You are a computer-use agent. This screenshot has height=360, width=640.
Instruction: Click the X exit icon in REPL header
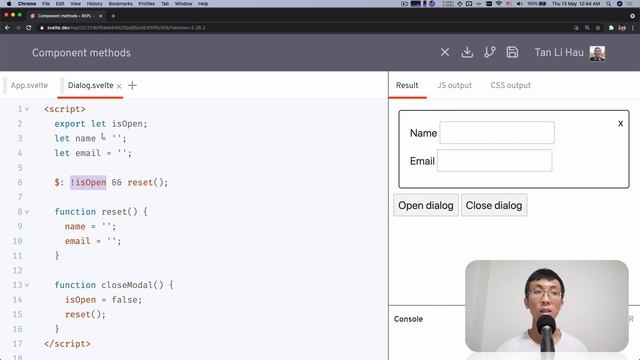[445, 52]
